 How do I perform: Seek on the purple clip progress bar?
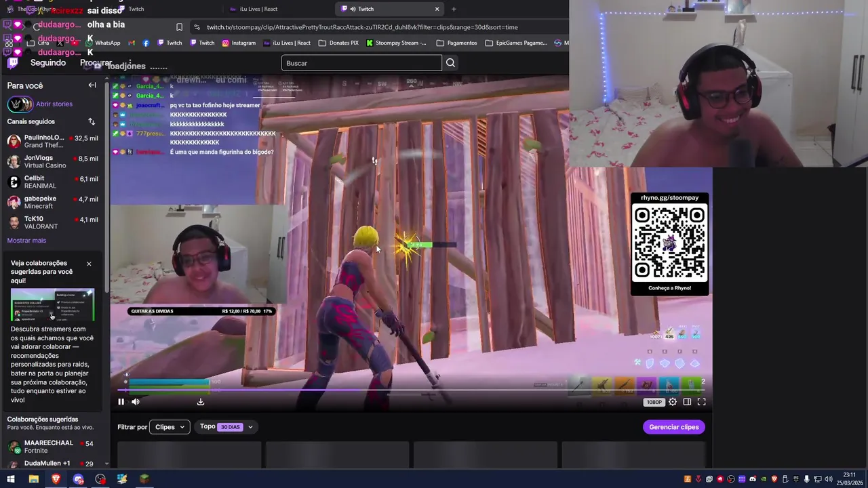(411, 390)
